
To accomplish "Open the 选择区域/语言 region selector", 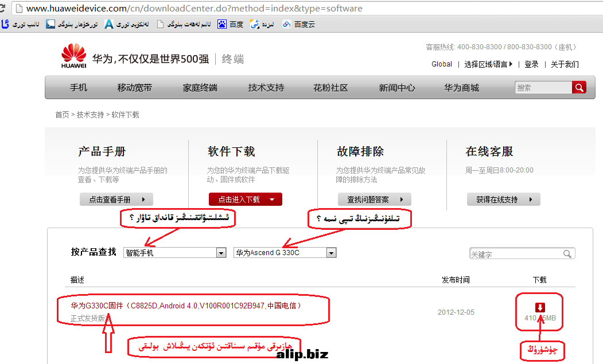I will [488, 64].
